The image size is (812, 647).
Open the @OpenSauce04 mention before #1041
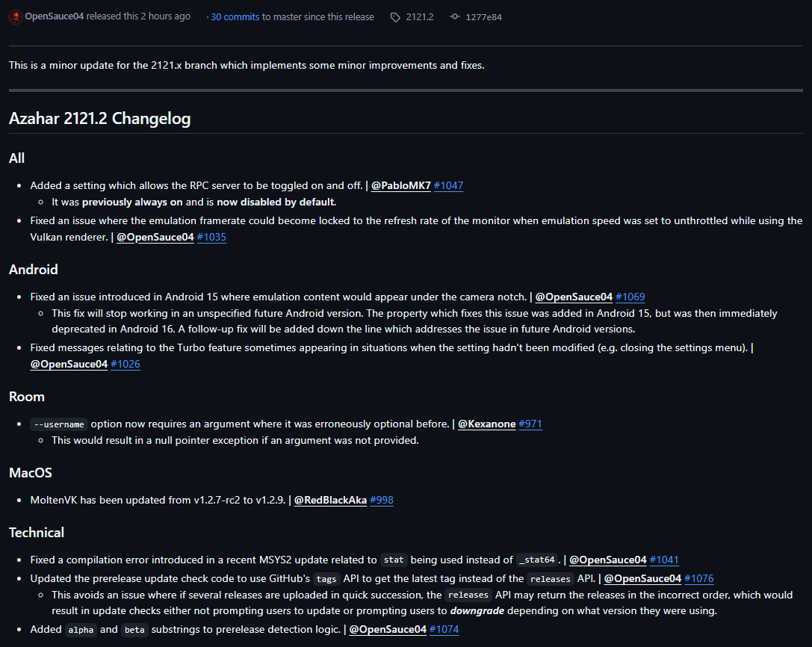click(x=608, y=560)
